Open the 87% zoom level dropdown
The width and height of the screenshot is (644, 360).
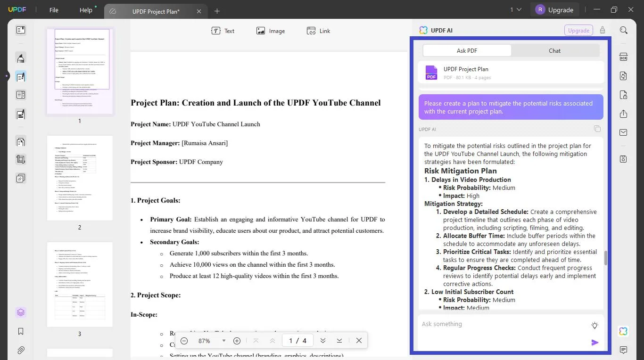(223, 341)
